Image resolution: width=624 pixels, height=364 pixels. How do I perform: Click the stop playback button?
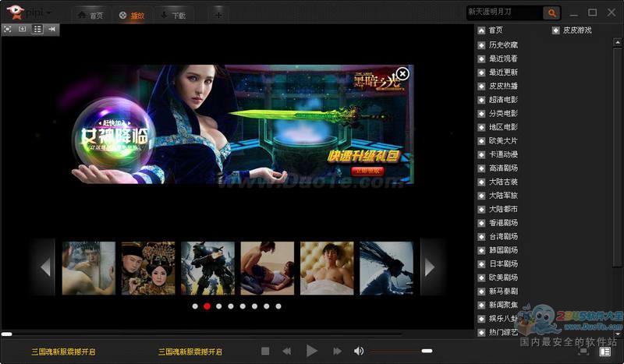pyautogui.click(x=265, y=351)
